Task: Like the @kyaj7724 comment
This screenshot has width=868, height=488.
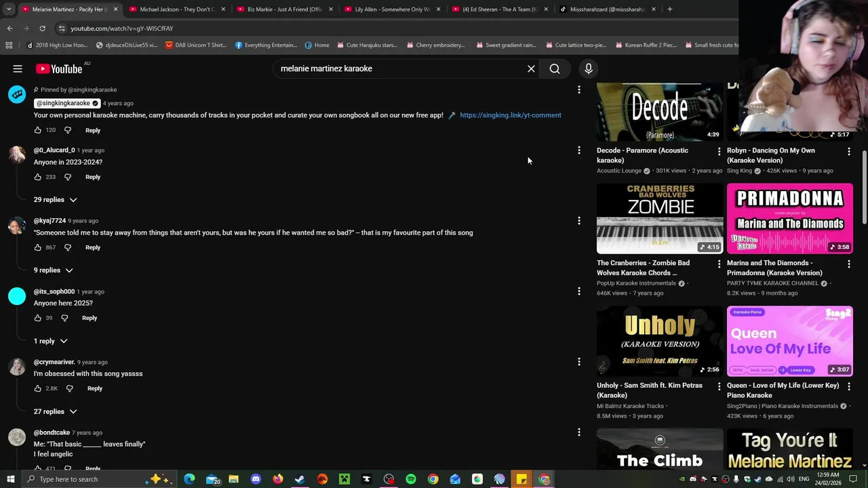Action: pos(38,247)
